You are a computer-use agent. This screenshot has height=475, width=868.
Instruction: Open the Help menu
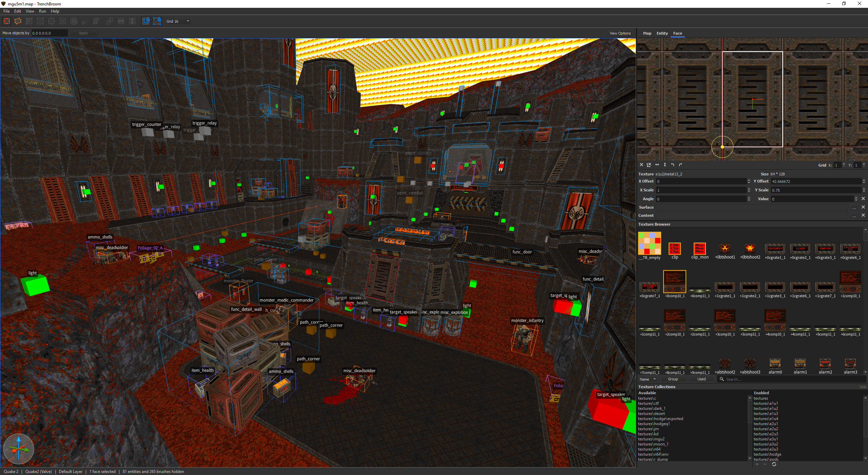coord(55,11)
